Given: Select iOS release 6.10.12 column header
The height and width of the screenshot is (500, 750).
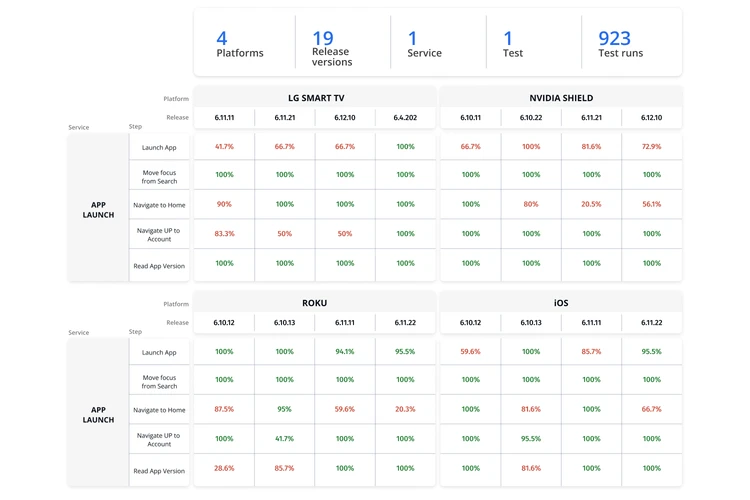Looking at the screenshot, I should [x=471, y=322].
